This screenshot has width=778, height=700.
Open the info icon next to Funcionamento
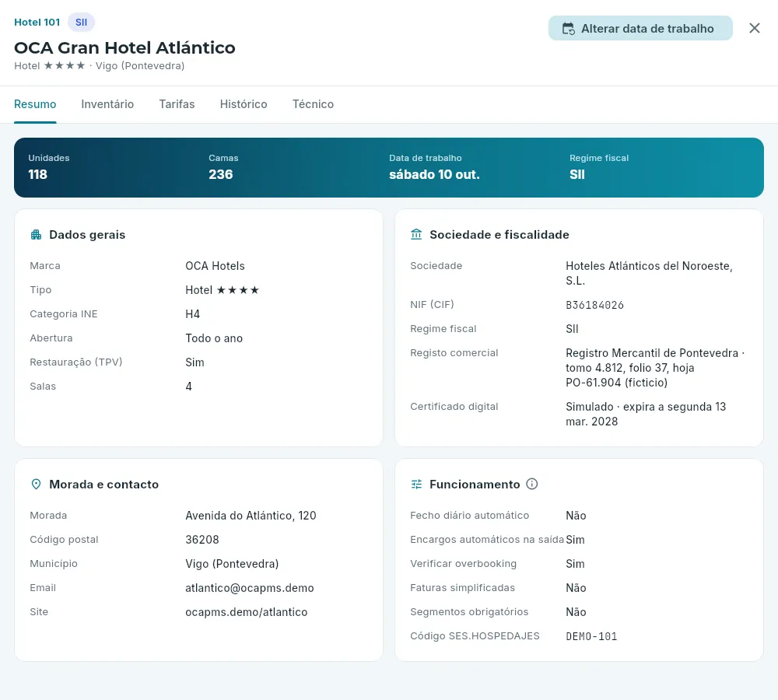(532, 484)
